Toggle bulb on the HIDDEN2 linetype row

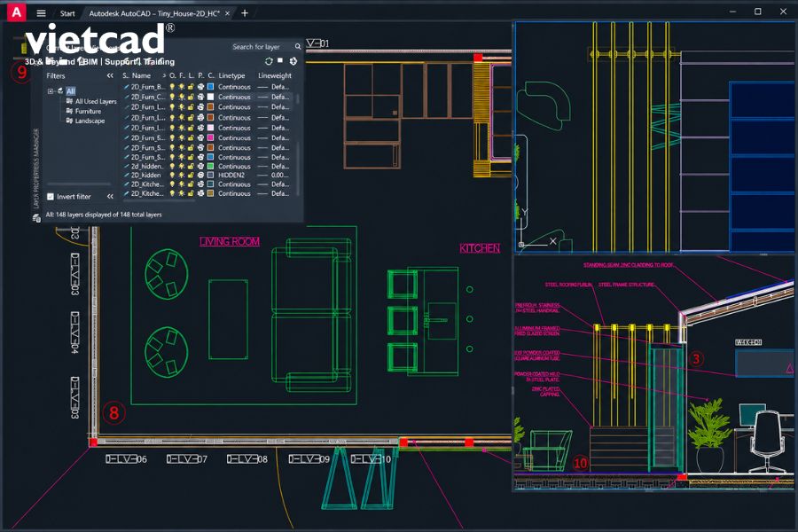(x=172, y=176)
